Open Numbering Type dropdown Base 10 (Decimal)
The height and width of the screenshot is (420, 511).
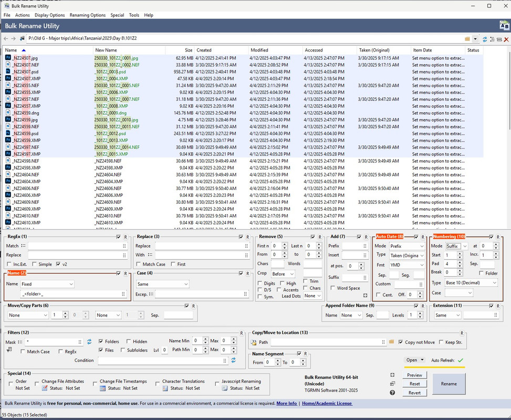point(471,283)
